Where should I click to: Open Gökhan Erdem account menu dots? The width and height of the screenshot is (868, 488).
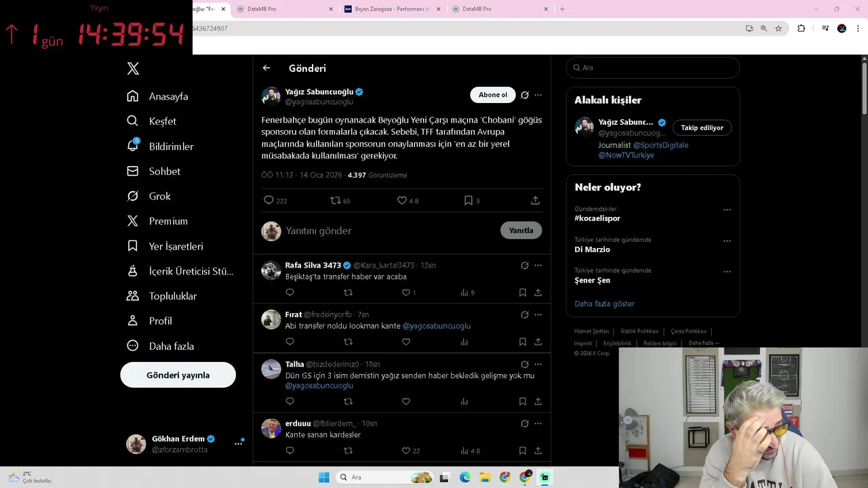(238, 443)
